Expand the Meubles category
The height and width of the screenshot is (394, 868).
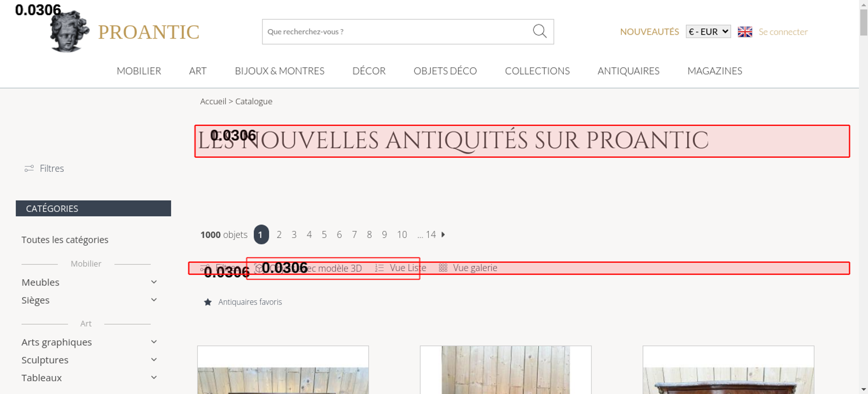tap(154, 282)
